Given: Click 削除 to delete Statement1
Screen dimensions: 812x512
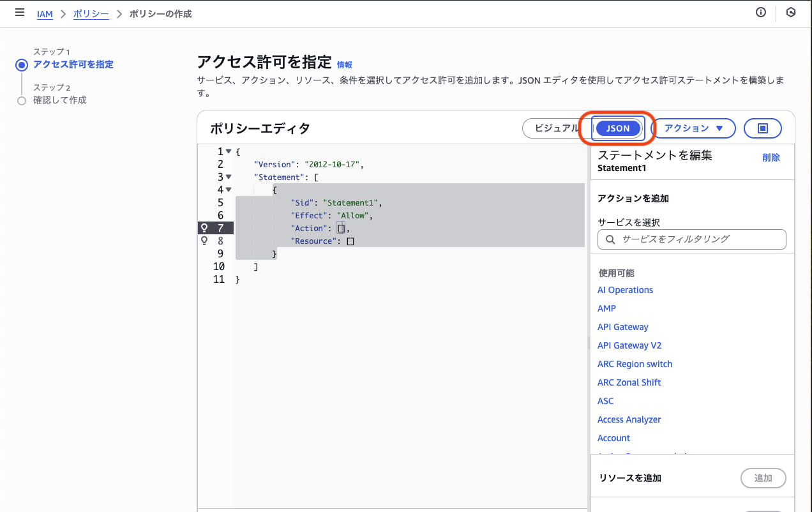Looking at the screenshot, I should (771, 157).
